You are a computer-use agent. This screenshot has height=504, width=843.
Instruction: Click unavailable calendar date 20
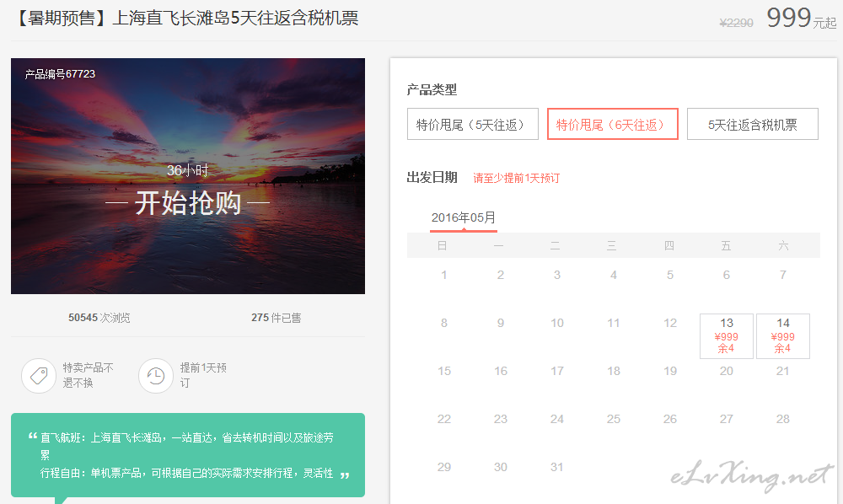(727, 371)
